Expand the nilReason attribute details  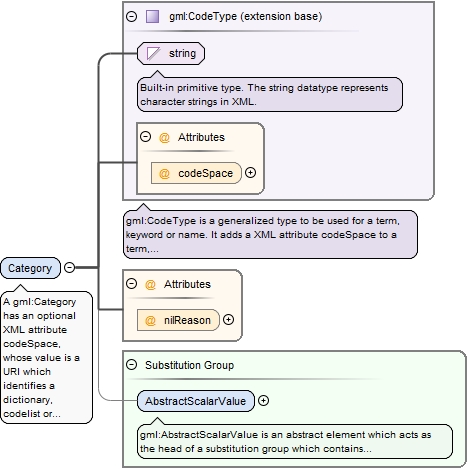228,320
